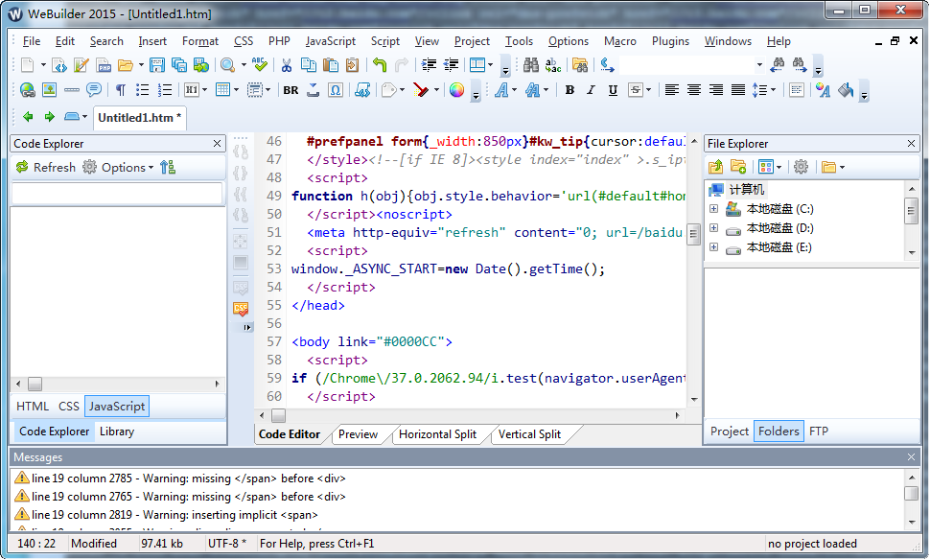Insert a hyperlink
Viewport: 930px width, 560px height.
click(x=26, y=89)
